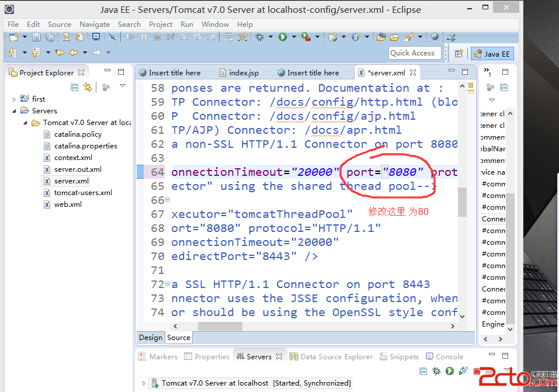Collapse All in Project Explorer

tap(75, 87)
